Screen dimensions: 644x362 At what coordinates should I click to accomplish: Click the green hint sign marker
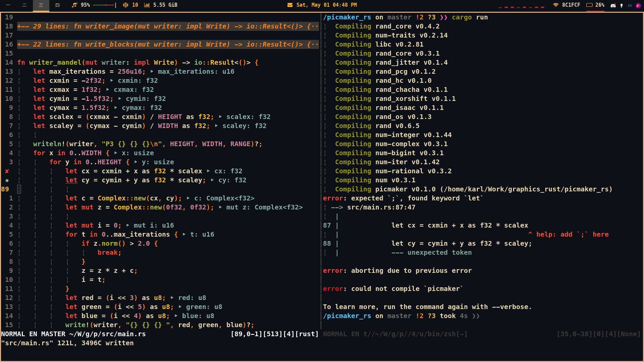(7, 180)
